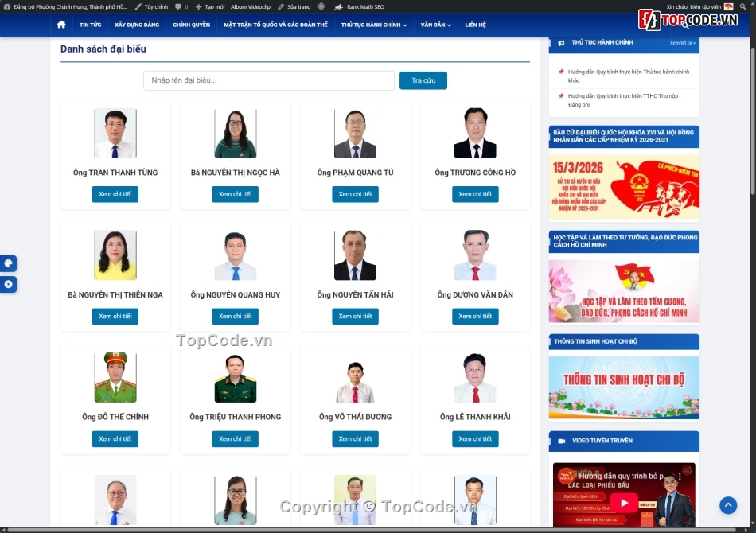Open the CHÍNH QUYỀN menu
Image resolution: width=756 pixels, height=533 pixels.
pos(191,25)
